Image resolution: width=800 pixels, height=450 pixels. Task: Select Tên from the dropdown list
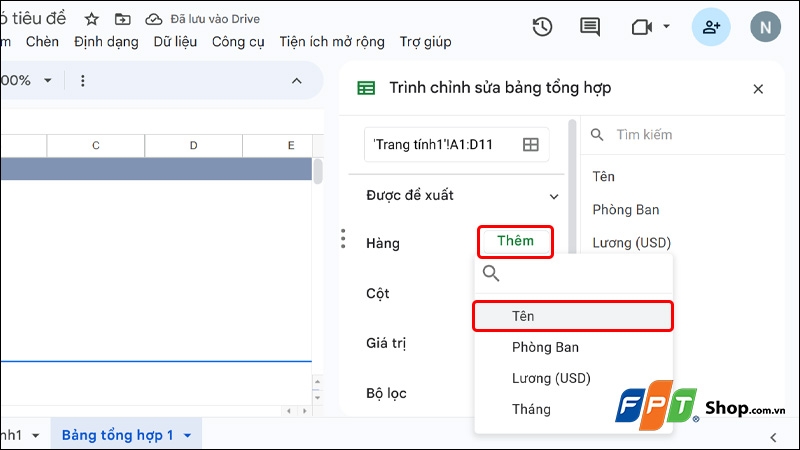click(573, 316)
